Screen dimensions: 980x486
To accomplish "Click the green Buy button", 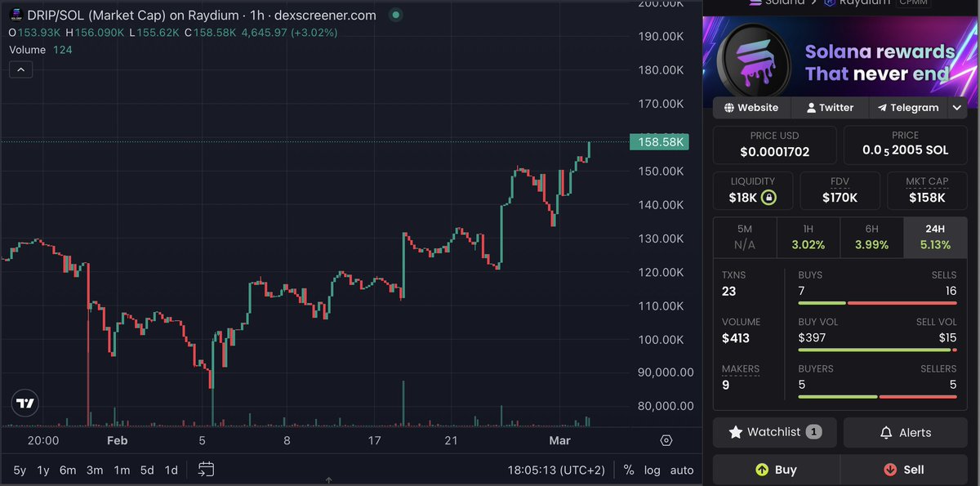I will pyautogui.click(x=776, y=470).
